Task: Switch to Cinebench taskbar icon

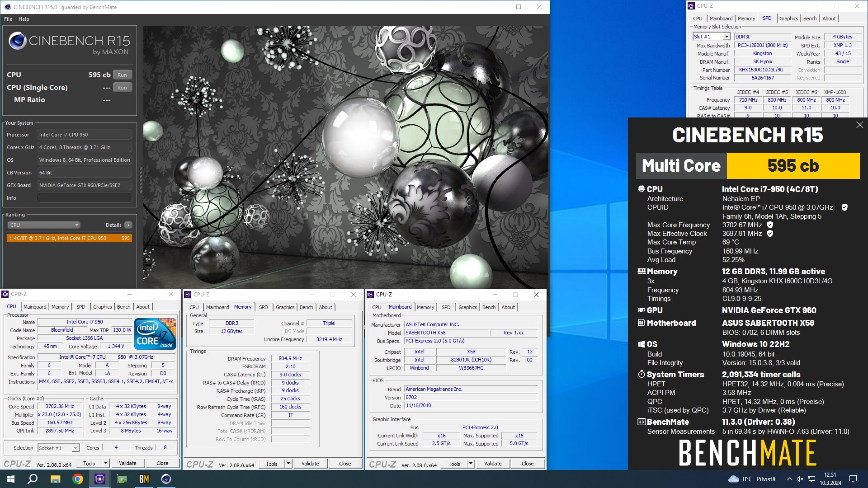Action: [166, 479]
